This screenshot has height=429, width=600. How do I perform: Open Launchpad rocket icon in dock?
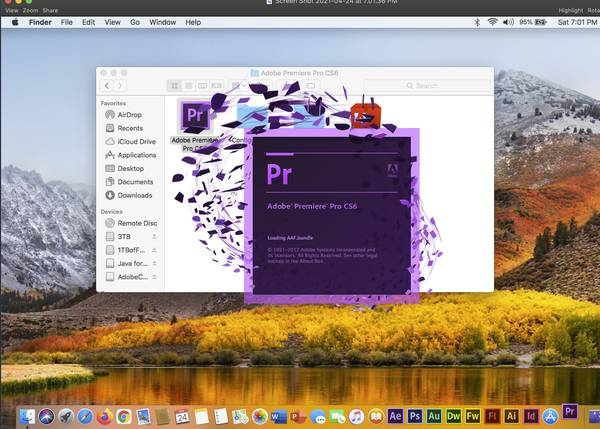click(66, 416)
